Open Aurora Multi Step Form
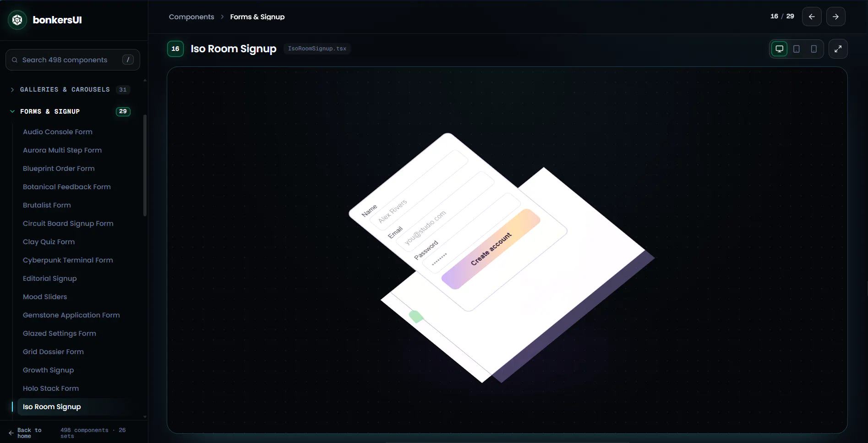This screenshot has width=868, height=443. [x=62, y=150]
